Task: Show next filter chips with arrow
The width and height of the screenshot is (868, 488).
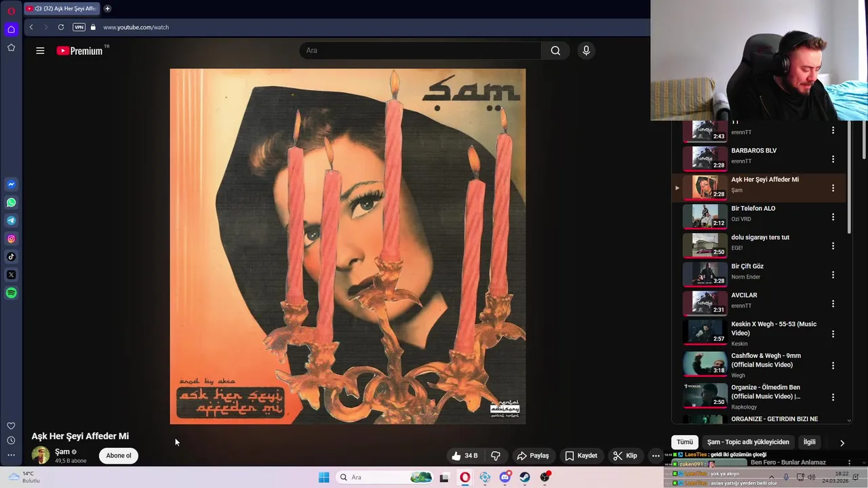Action: coord(842,443)
